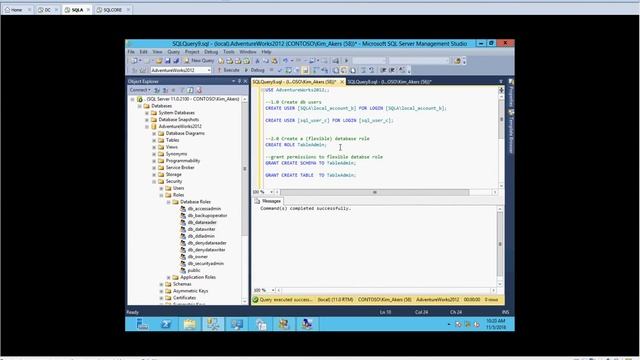Open the Project menu
The height and width of the screenshot is (360, 640).
(x=192, y=52)
